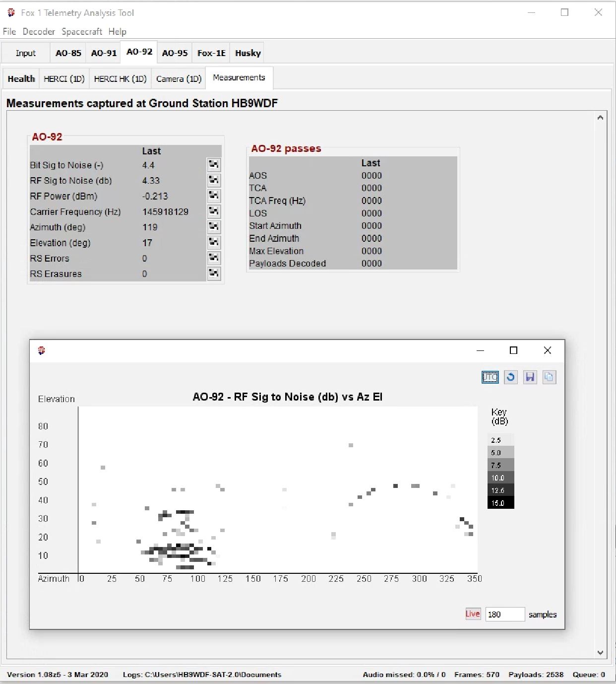
Task: Click the 7.5 dB key swatch
Action: pos(500,465)
